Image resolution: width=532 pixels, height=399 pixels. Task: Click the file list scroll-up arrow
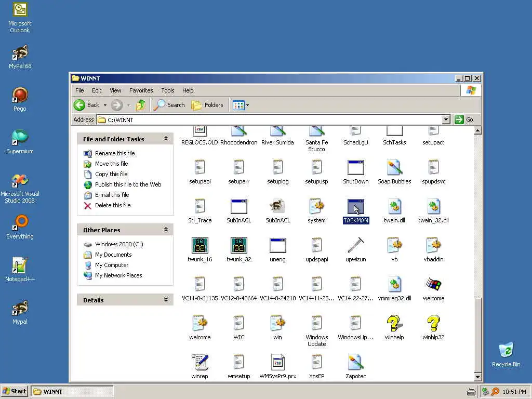(x=478, y=130)
